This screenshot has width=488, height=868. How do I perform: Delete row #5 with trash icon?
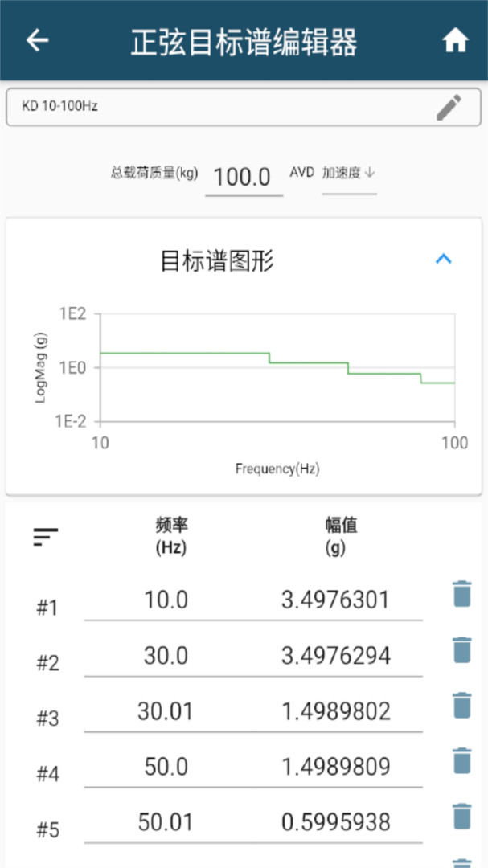(462, 816)
